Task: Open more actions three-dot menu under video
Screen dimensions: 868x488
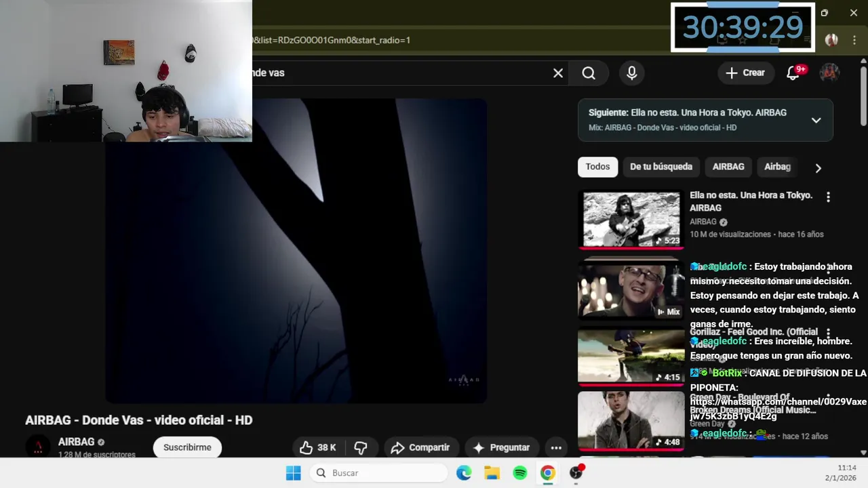Action: pos(556,447)
